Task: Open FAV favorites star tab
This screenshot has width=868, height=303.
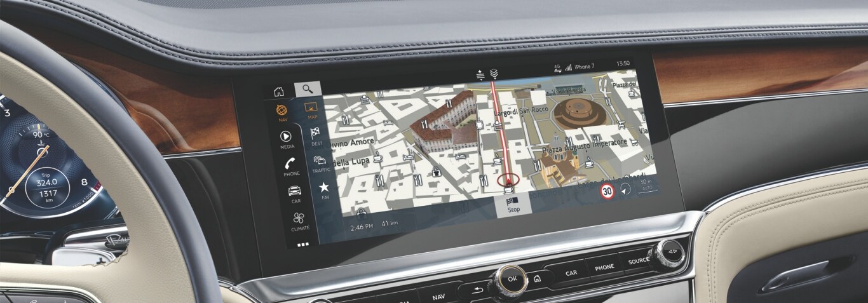Action: [325, 190]
